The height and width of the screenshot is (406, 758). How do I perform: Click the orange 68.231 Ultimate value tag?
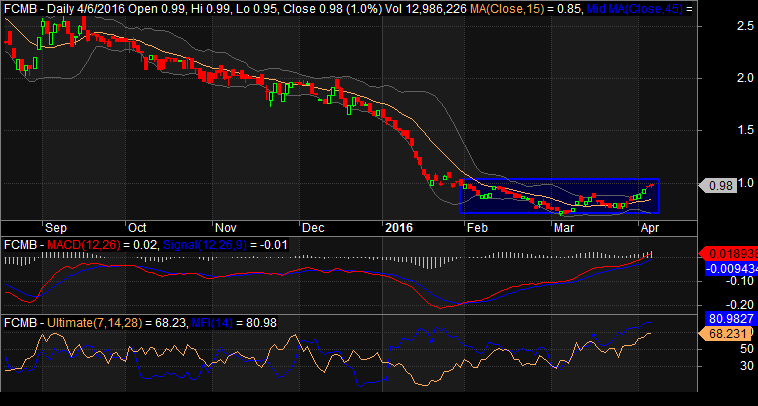(725, 334)
